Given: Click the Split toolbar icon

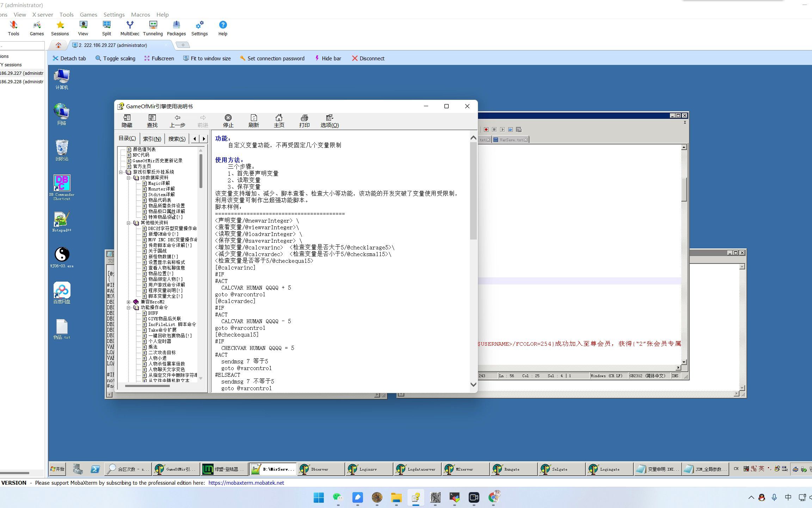Looking at the screenshot, I should (106, 28).
